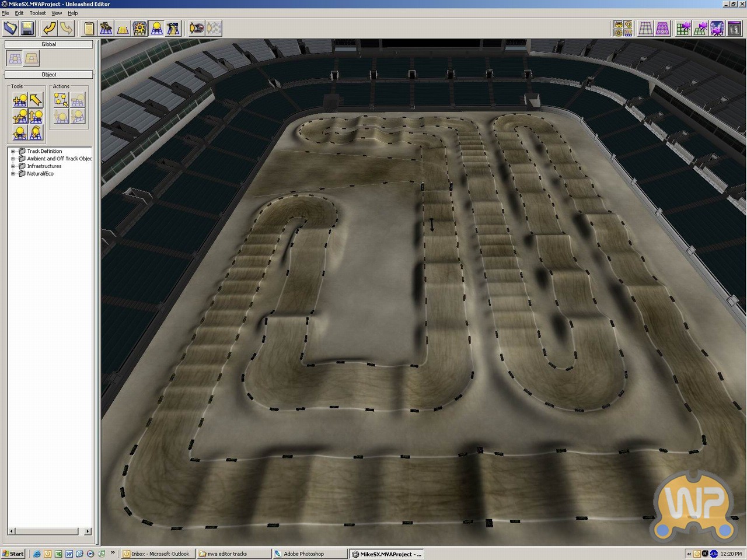Expand the Natural/Eco tree node
The height and width of the screenshot is (560, 747).
[x=13, y=174]
